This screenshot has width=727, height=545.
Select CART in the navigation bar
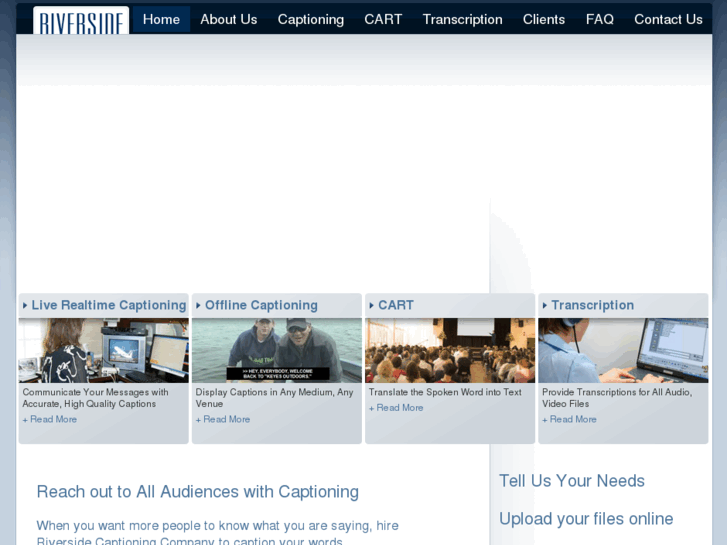click(x=383, y=19)
